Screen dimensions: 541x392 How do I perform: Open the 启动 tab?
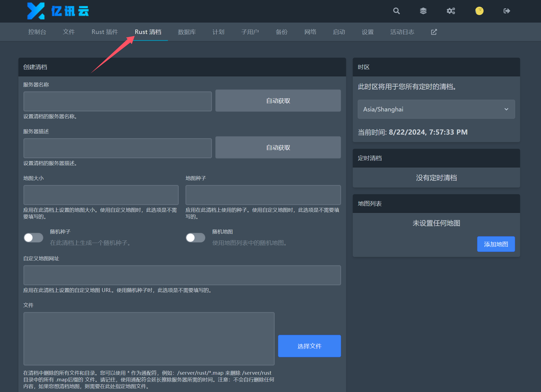click(339, 32)
